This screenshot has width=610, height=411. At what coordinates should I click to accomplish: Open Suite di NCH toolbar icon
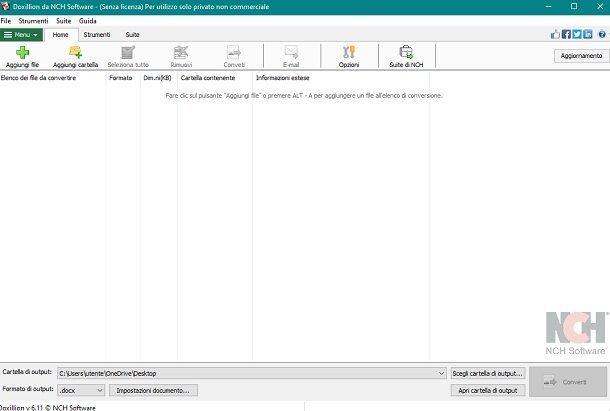[x=406, y=52]
